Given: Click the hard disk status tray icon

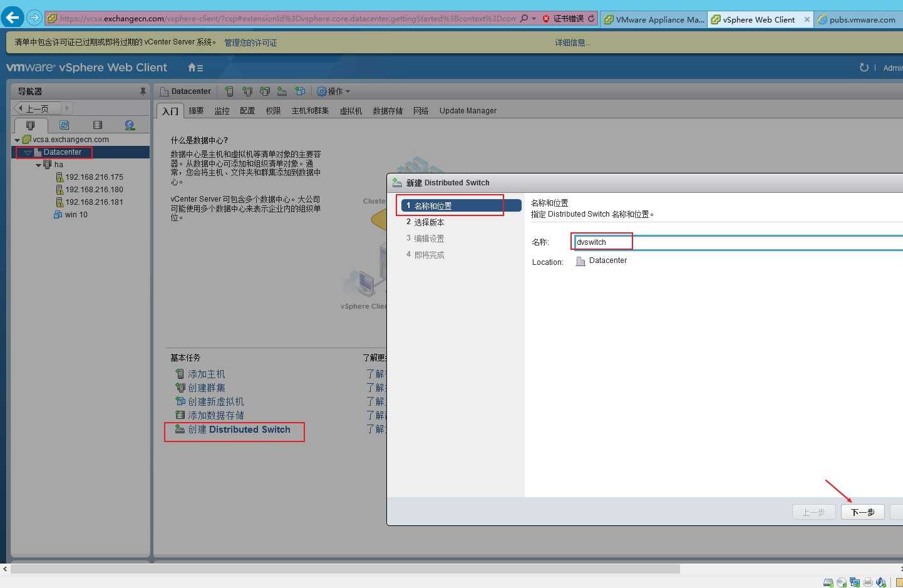Looking at the screenshot, I should (x=828, y=582).
